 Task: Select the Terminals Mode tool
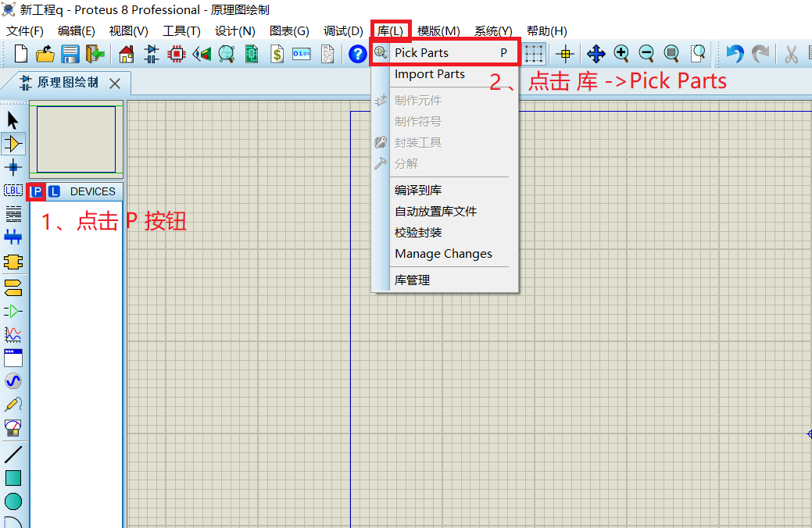[13, 287]
